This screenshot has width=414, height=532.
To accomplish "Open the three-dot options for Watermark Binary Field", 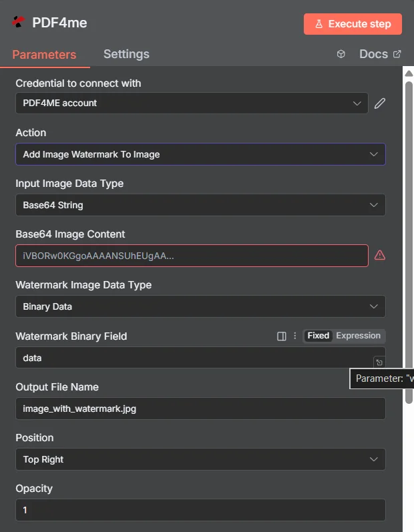I will pos(295,336).
